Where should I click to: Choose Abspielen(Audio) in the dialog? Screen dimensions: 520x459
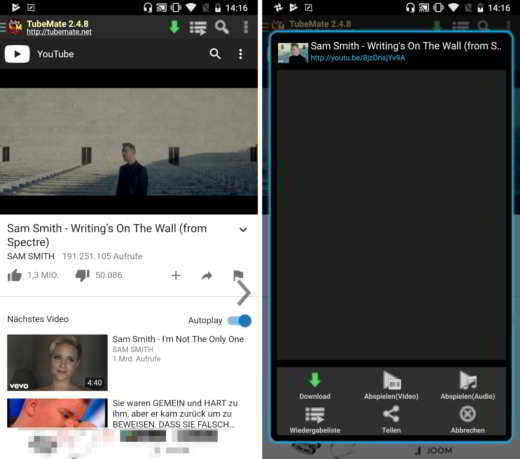(x=468, y=385)
